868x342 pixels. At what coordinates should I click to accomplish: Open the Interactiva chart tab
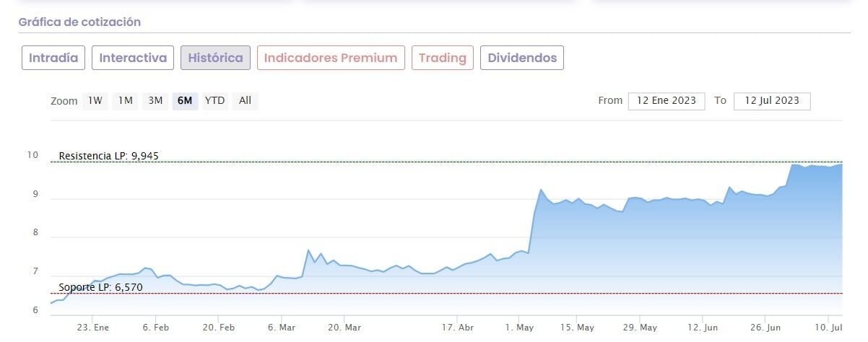pyautogui.click(x=133, y=58)
